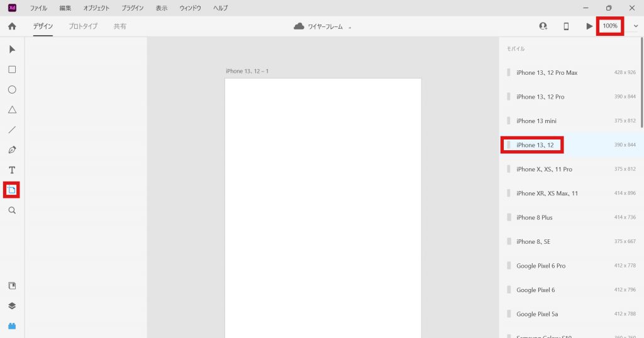Click the right panel vertical scrollbar

(x=641, y=82)
